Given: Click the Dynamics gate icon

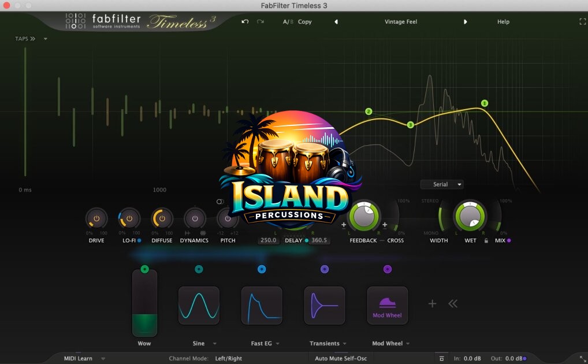Looking at the screenshot, I should 187,233.
